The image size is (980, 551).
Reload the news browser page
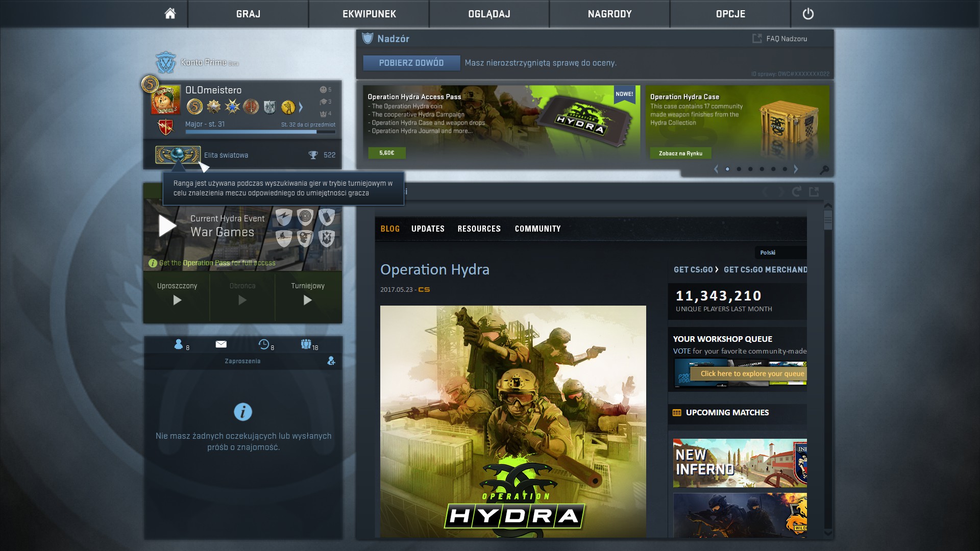pyautogui.click(x=796, y=192)
